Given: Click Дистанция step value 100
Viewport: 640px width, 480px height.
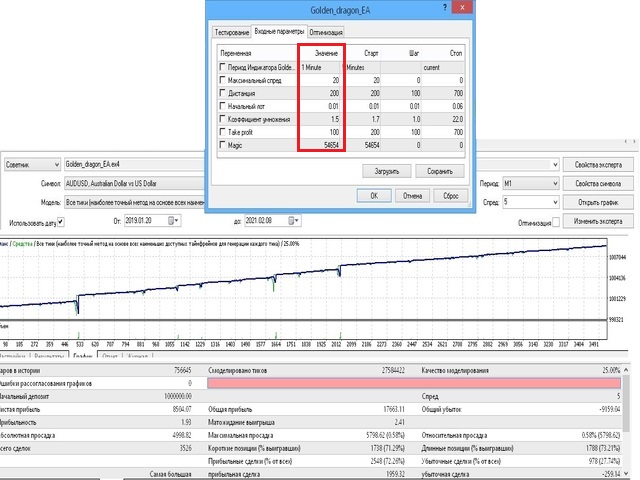Looking at the screenshot, I should [415, 93].
